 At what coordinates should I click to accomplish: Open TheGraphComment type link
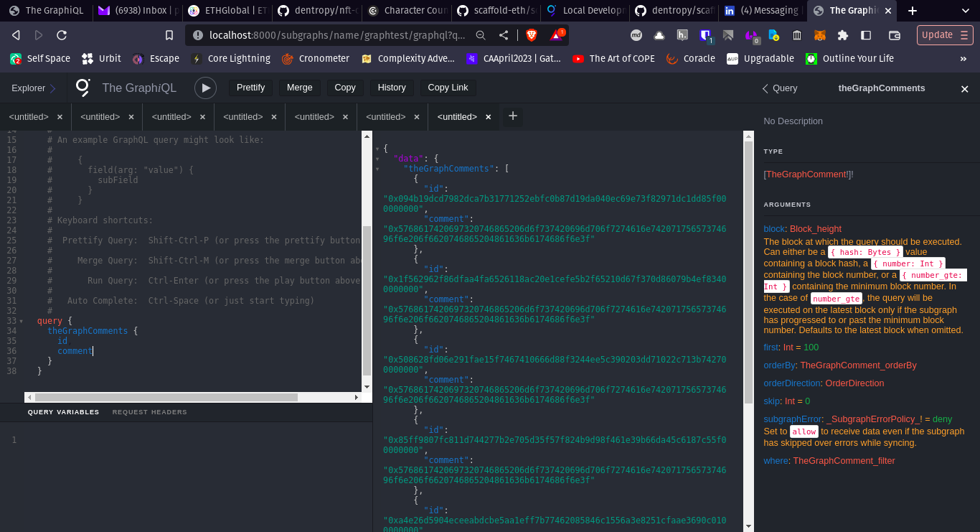pyautogui.click(x=807, y=174)
